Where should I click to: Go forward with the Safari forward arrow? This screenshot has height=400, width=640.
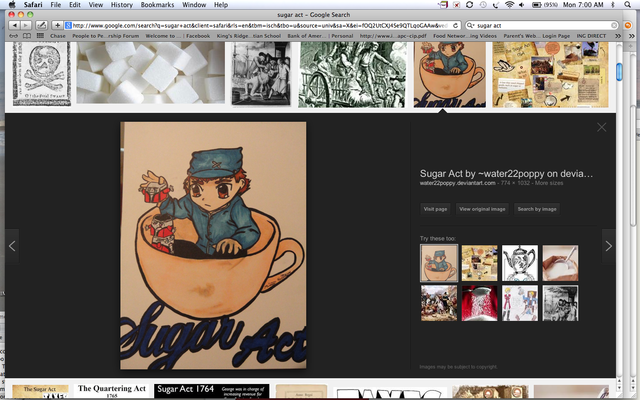[25, 25]
